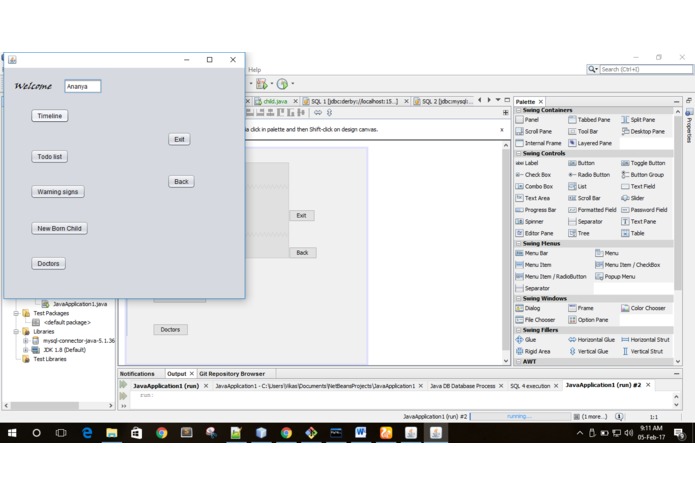695x494 pixels.
Task: Select the Tree component in the Palette
Action: [x=579, y=233]
